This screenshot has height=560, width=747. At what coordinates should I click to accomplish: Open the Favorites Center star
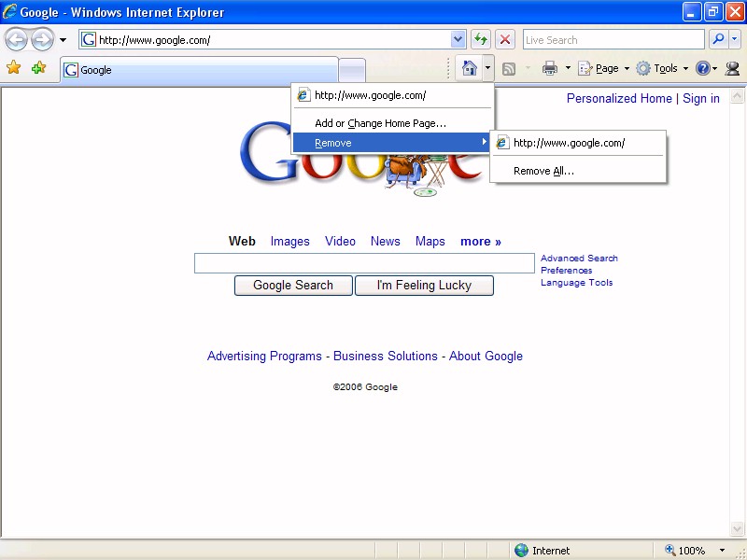click(14, 67)
